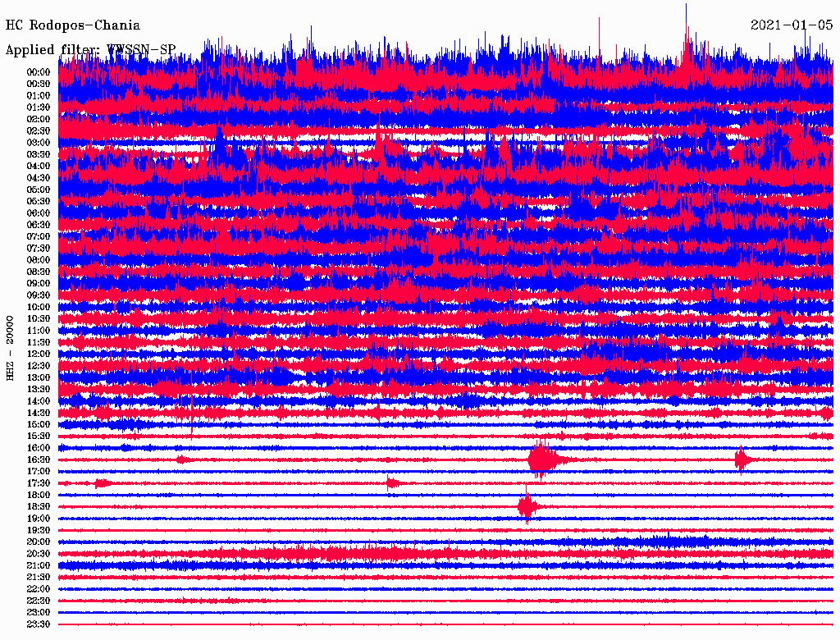
Task: Click the HC Rodopos-Chania station title
Action: [73, 25]
